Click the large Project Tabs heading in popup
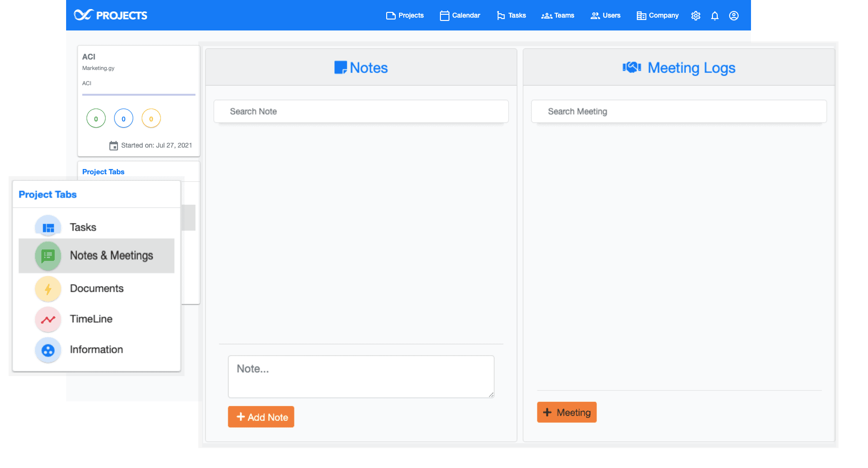This screenshot has height=468, width=868. (x=48, y=194)
